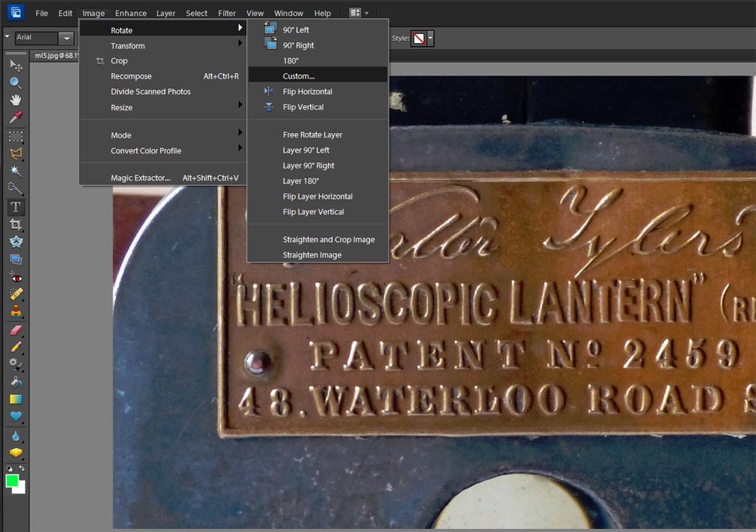Click the Photoshop Elements app logo
Image resolution: width=756 pixels, height=532 pixels.
(15, 12)
